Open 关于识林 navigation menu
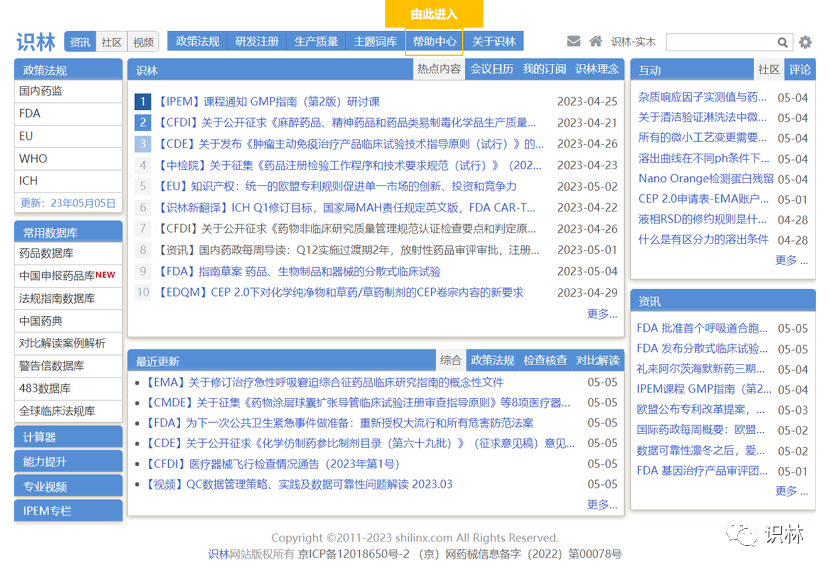Screen dimensions: 830x570 494,41
